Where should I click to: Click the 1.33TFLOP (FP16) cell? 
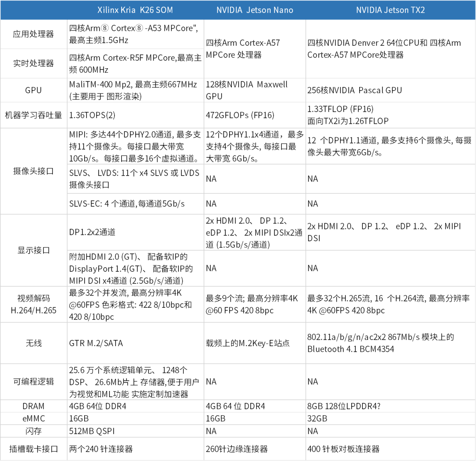(390, 115)
